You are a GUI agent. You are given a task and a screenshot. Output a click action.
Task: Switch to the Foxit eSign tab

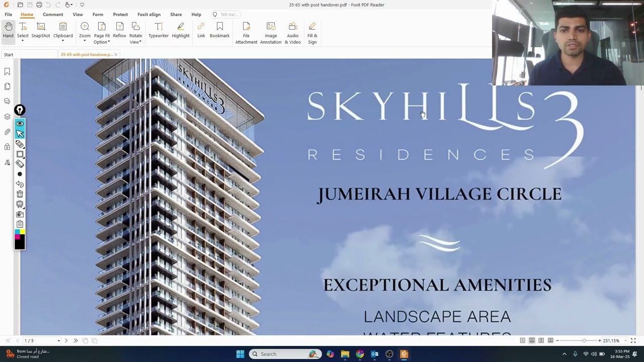[149, 15]
